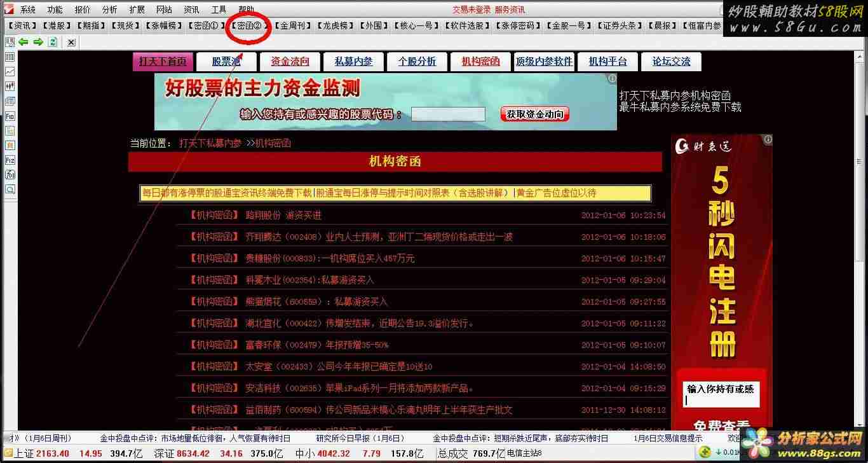Click the ad info icon on top banner
This screenshot has width=868, height=463.
pos(612,79)
